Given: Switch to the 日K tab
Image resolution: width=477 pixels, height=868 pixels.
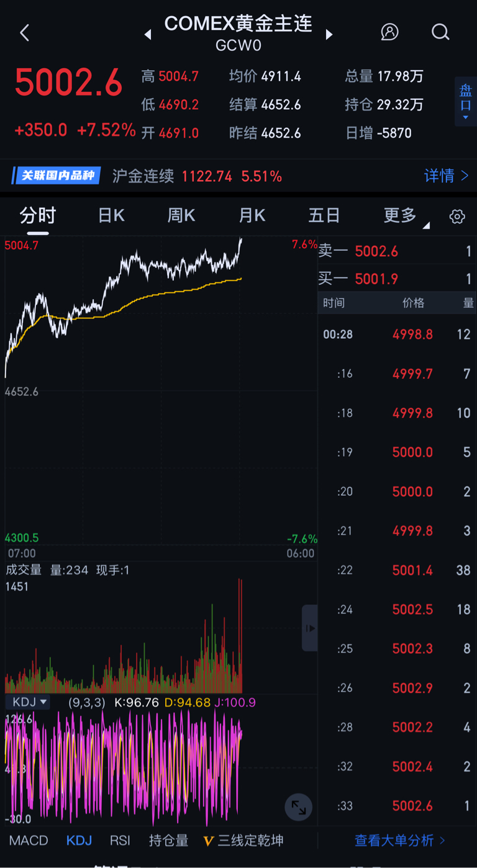Looking at the screenshot, I should (111, 216).
